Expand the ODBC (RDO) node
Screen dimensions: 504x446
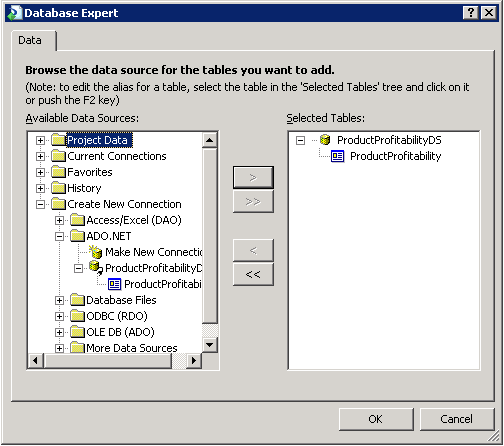(59, 316)
